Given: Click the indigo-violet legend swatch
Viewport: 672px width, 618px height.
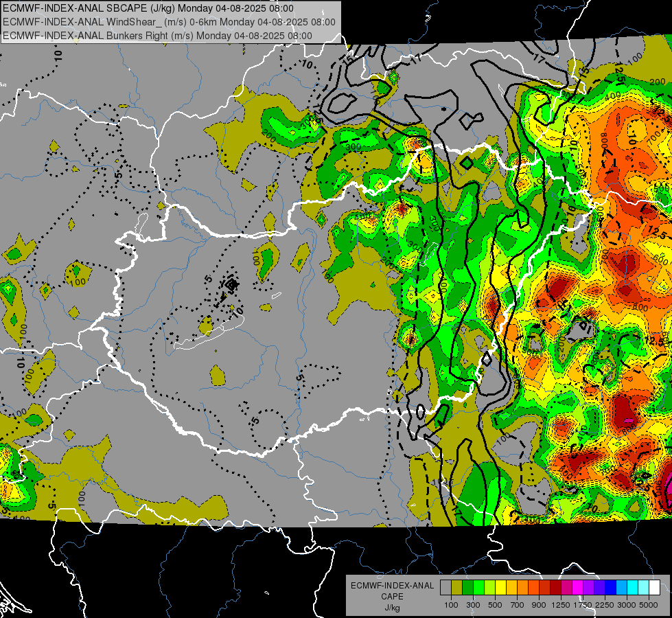Looking at the screenshot, I should point(599,587).
